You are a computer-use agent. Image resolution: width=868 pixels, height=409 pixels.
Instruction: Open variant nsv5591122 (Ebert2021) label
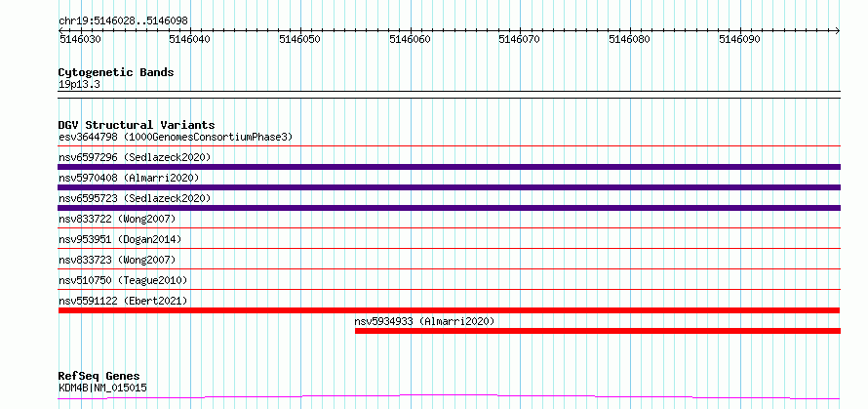[x=123, y=301]
